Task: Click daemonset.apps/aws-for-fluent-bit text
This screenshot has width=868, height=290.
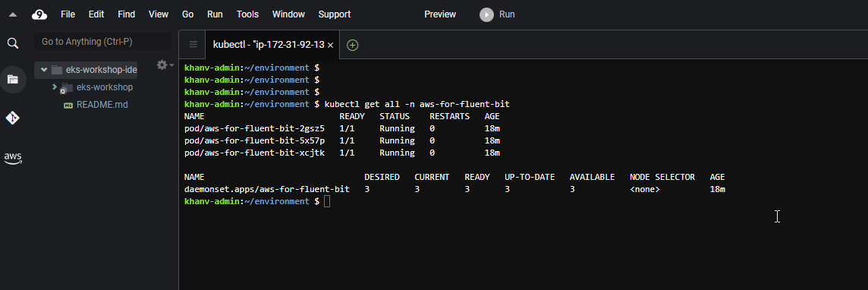Action: 267,189
